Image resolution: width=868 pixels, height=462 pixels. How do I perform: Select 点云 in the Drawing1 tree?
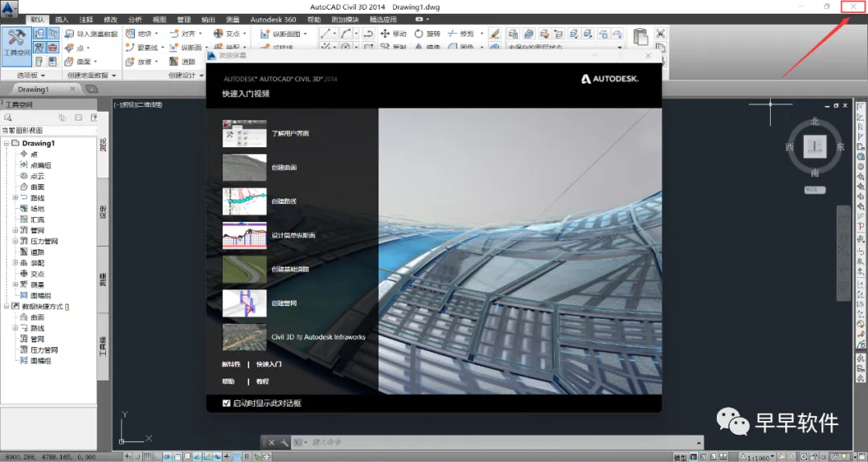point(38,176)
